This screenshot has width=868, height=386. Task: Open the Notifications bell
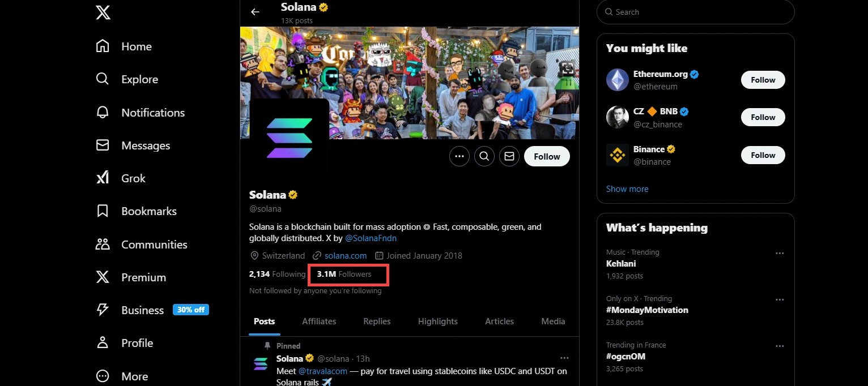click(103, 113)
